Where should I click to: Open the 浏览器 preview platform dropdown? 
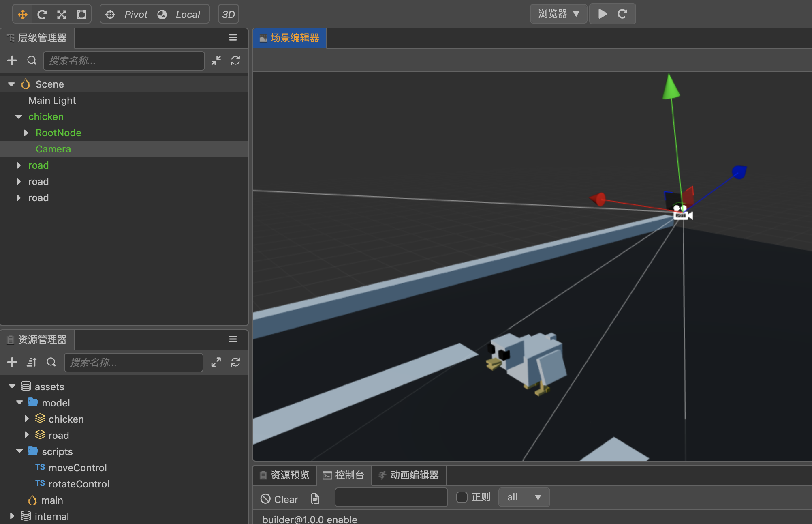click(558, 14)
